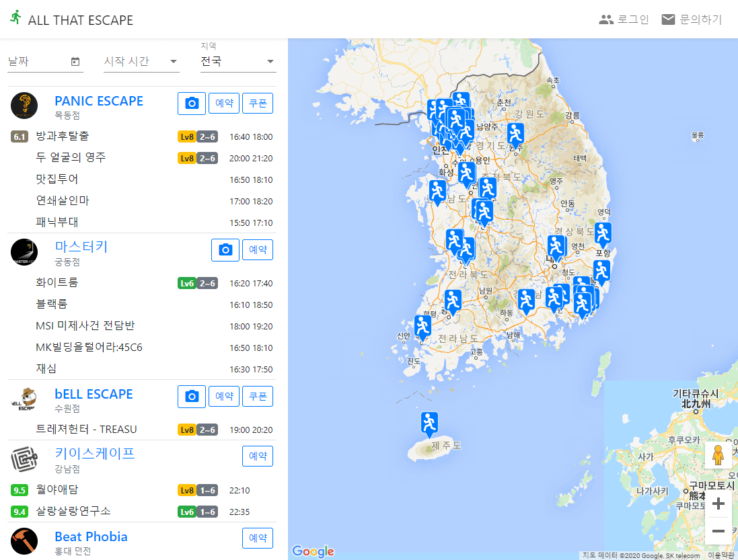
Task: Click 쿠폰 button for bELL ESCAPE
Action: pos(258,396)
